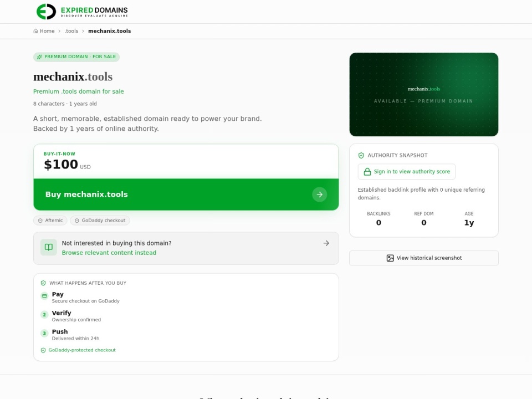This screenshot has width=532, height=399.
Task: Click the Established backlink profile description
Action: coord(421,194)
